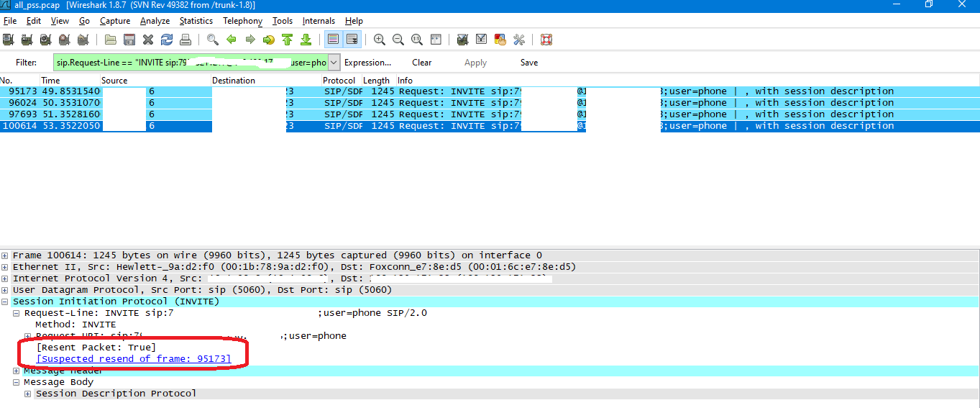
Task: Expand the Ethernet II tree node
Action: pyautogui.click(x=6, y=267)
